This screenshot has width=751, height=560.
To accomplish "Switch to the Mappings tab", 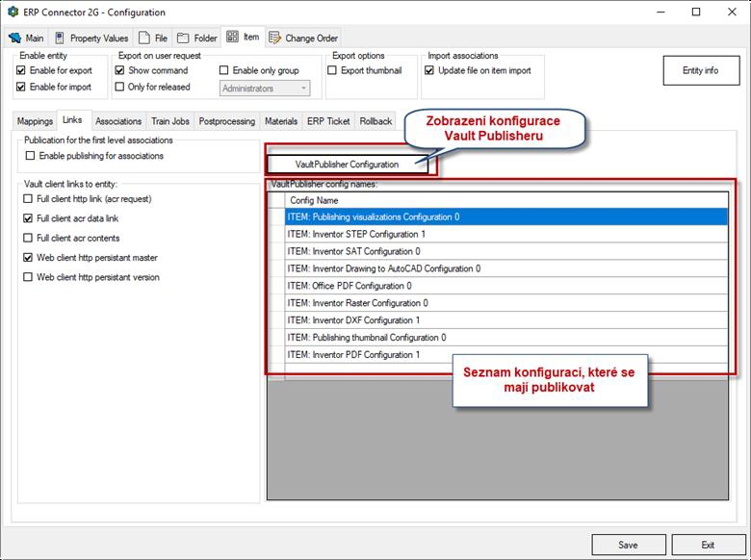I will tap(35, 121).
